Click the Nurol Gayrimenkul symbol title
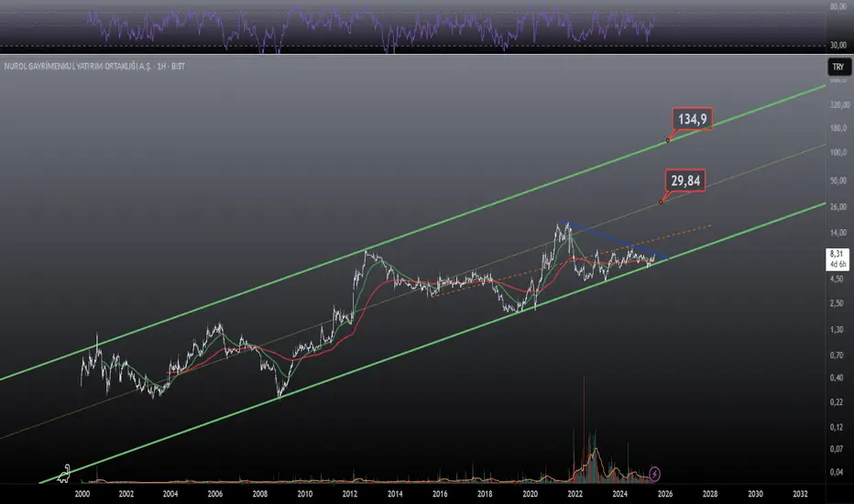854x504 pixels. (94, 66)
